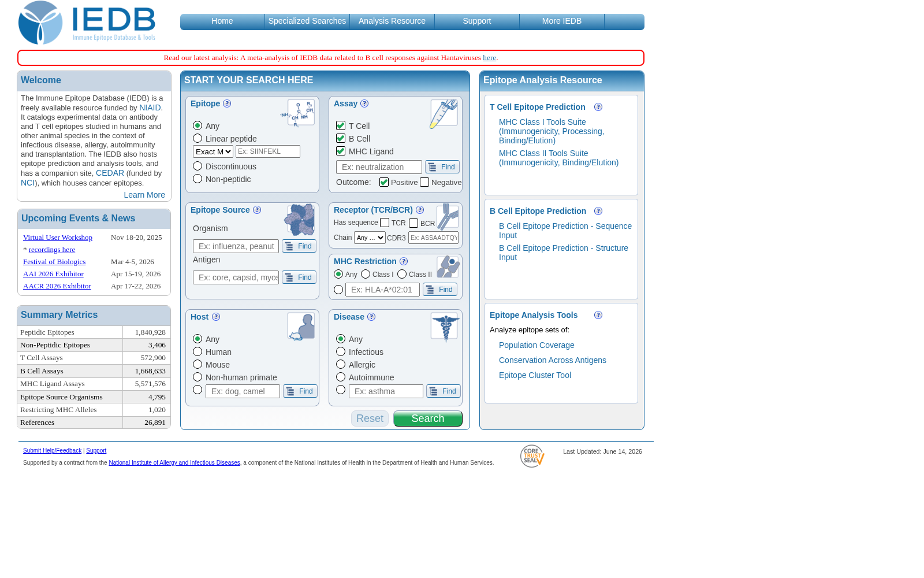Open the Receptor (TCR/BCR) help icon
The width and height of the screenshot is (924, 578).
click(420, 210)
